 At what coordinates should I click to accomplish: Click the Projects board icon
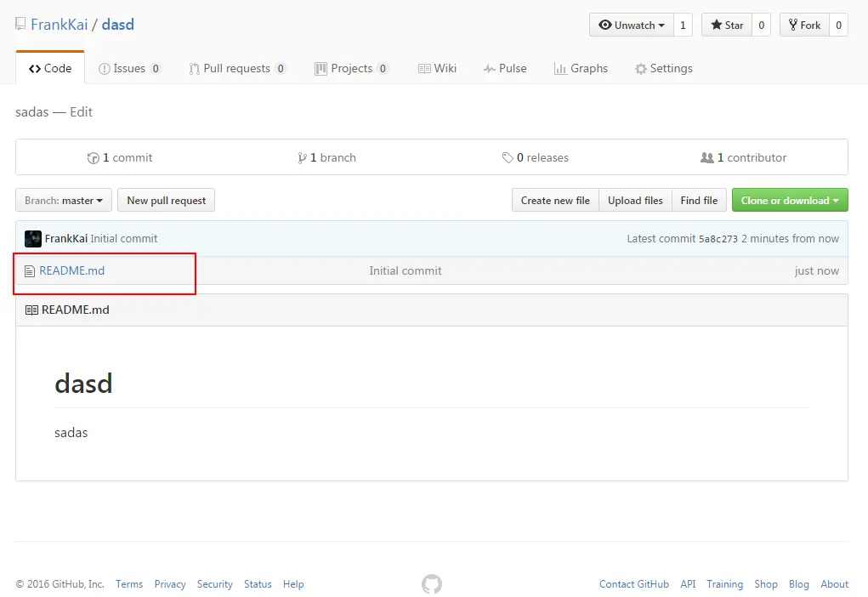pyautogui.click(x=321, y=69)
